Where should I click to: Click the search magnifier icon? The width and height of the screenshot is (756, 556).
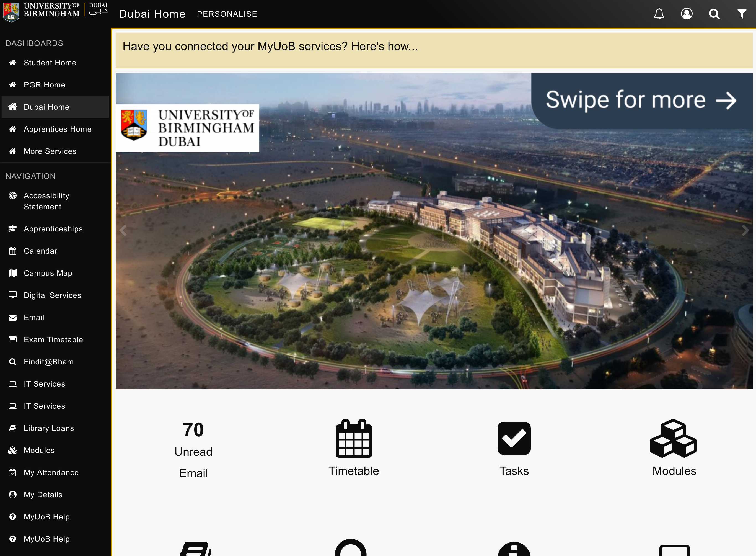click(714, 14)
